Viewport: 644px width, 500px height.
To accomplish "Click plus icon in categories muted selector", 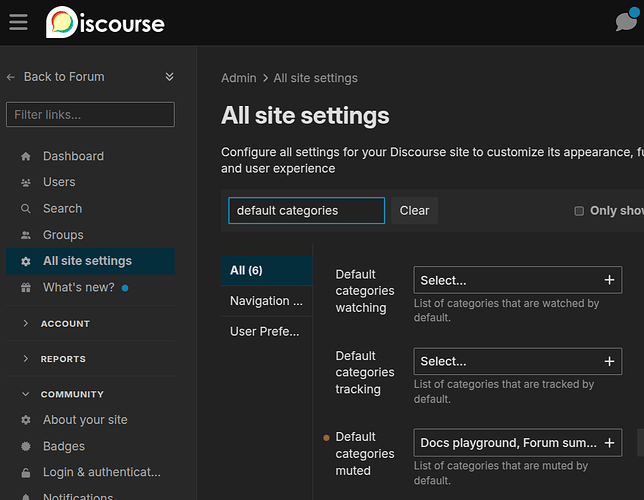I will [x=609, y=443].
